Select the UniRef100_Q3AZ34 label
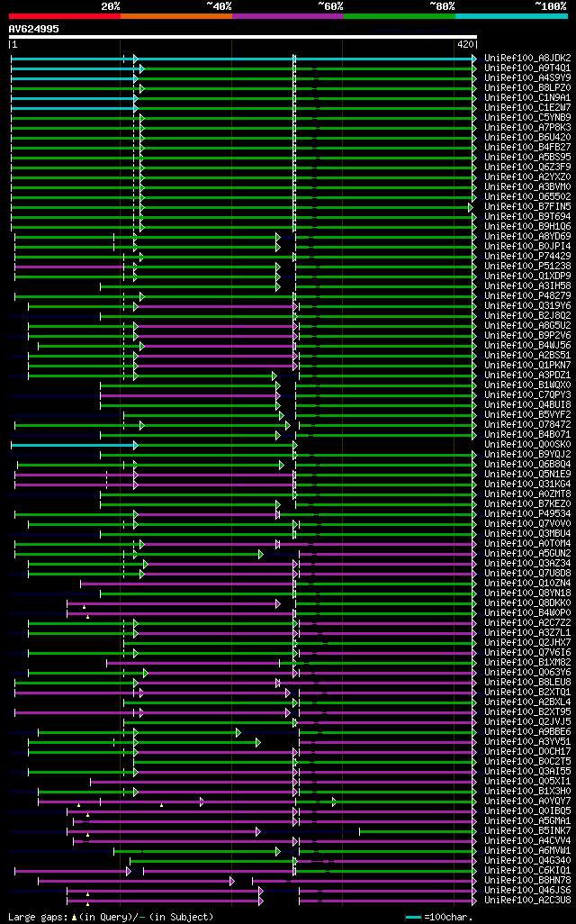 tap(527, 564)
